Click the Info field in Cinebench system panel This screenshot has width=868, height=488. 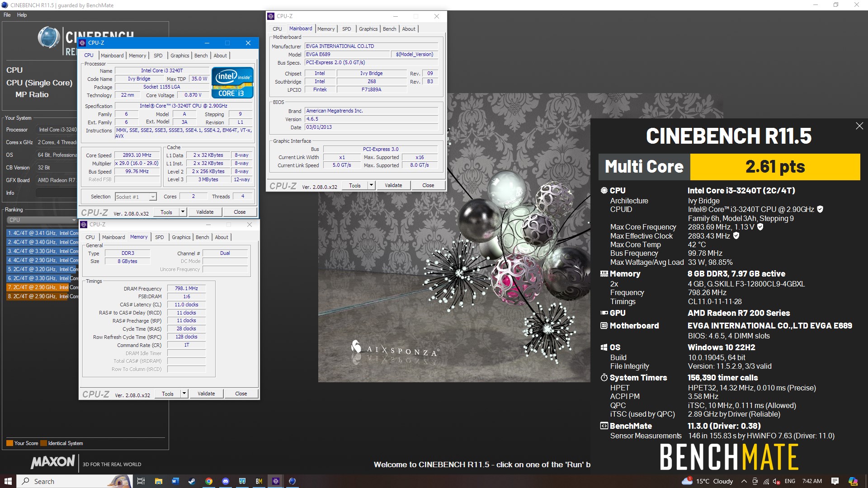57,193
